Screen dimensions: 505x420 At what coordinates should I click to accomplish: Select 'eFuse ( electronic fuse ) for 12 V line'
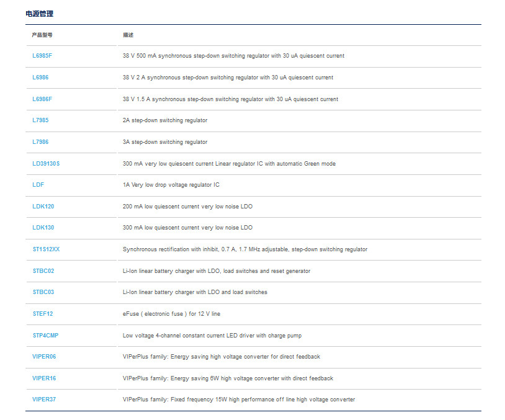(171, 314)
